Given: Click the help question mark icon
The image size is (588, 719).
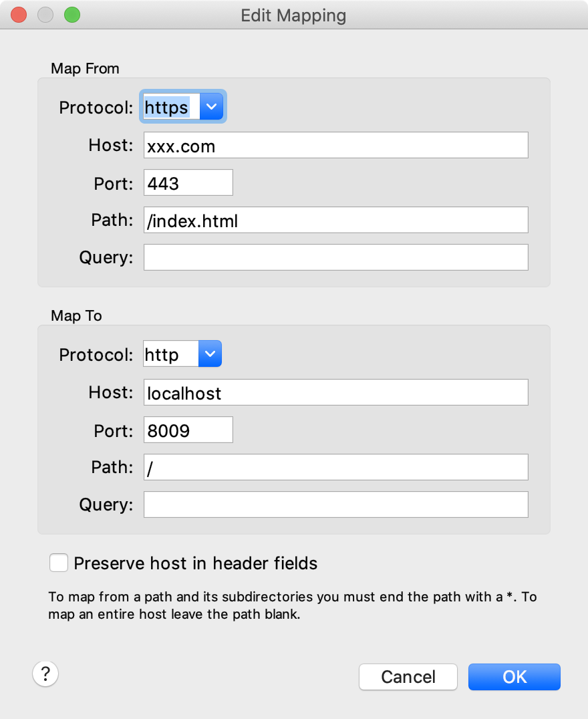Looking at the screenshot, I should (x=45, y=674).
